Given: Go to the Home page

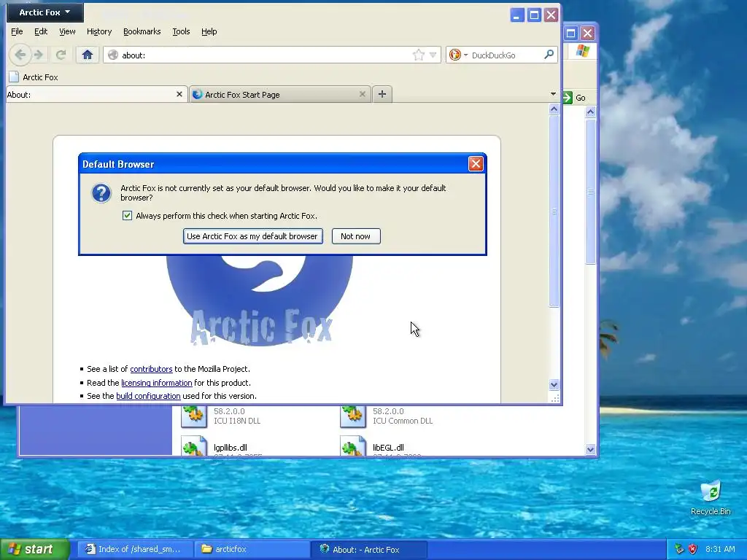Looking at the screenshot, I should pyautogui.click(x=88, y=55).
